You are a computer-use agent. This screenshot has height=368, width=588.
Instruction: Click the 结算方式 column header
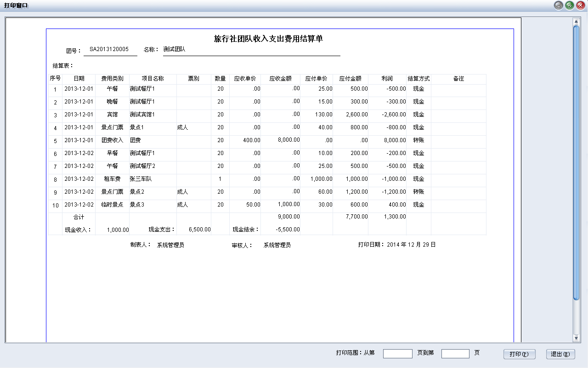tap(418, 79)
